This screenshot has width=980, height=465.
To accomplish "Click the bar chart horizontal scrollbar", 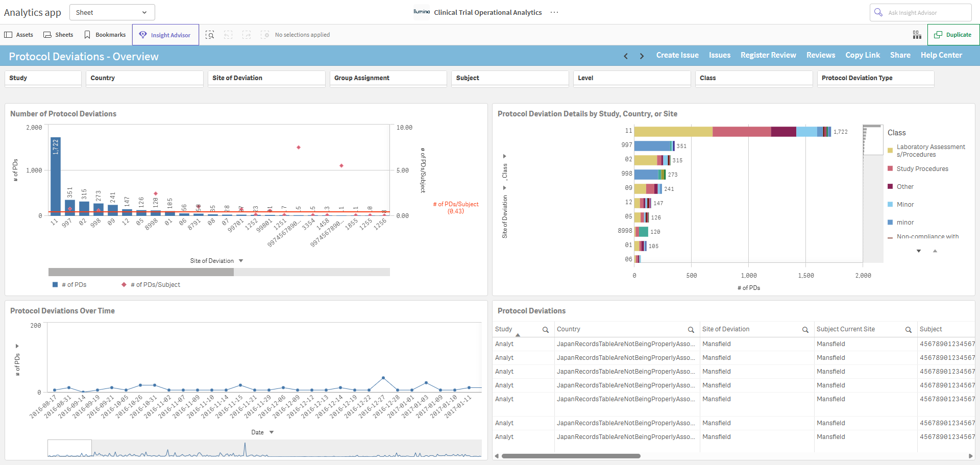I will coord(141,272).
